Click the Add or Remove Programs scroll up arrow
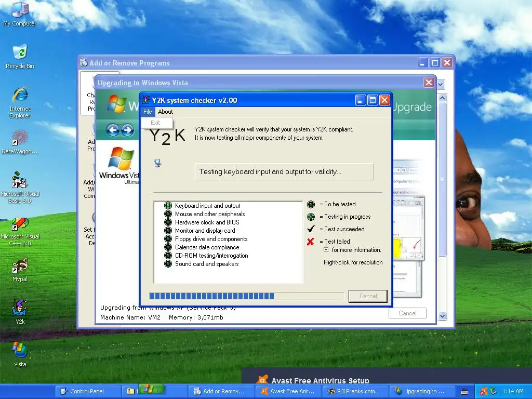Image resolution: width=532 pixels, height=399 pixels. tap(442, 98)
